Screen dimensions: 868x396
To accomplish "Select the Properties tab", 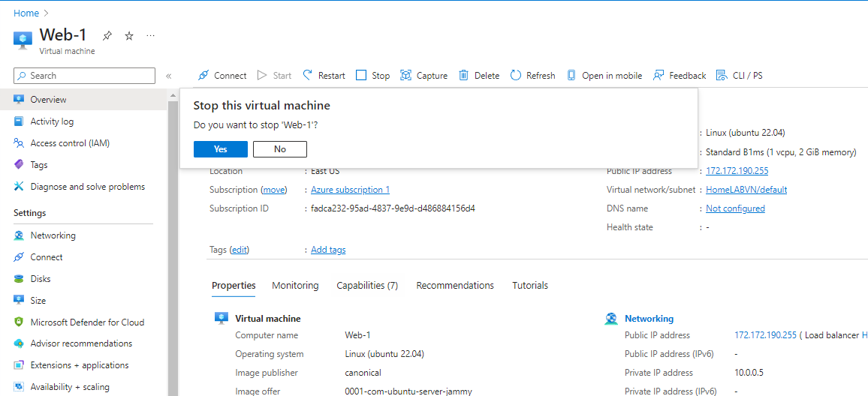I will click(x=234, y=286).
